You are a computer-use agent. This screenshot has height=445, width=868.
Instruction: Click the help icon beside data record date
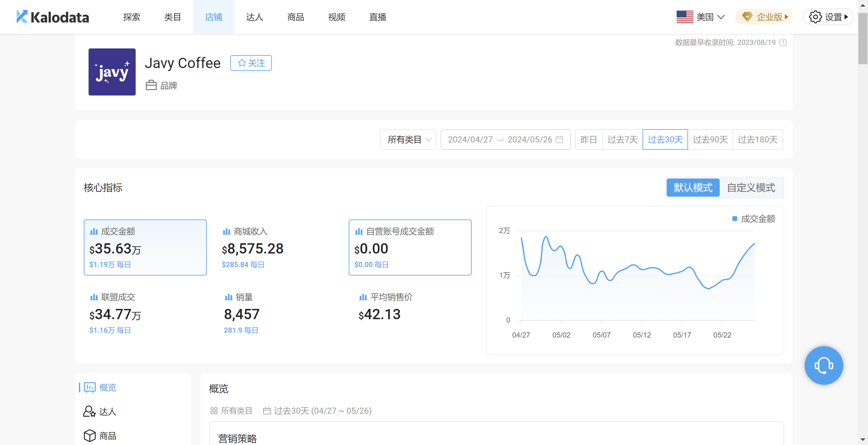pyautogui.click(x=783, y=42)
